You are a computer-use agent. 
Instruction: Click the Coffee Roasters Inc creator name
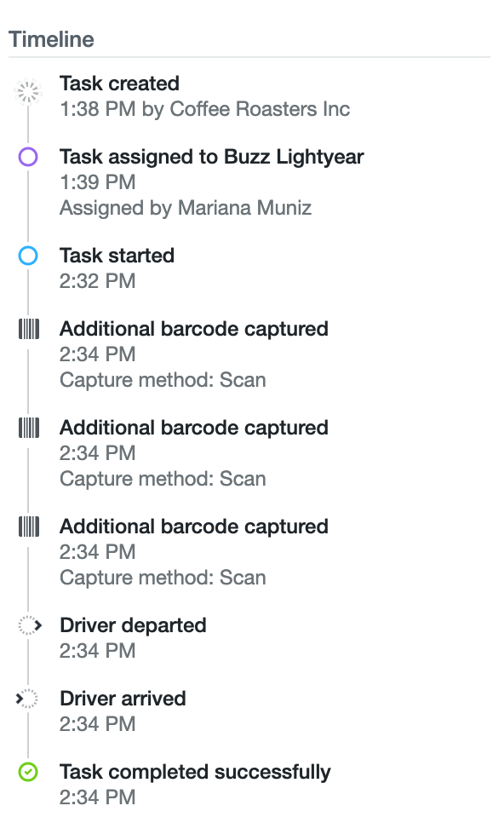pos(260,109)
